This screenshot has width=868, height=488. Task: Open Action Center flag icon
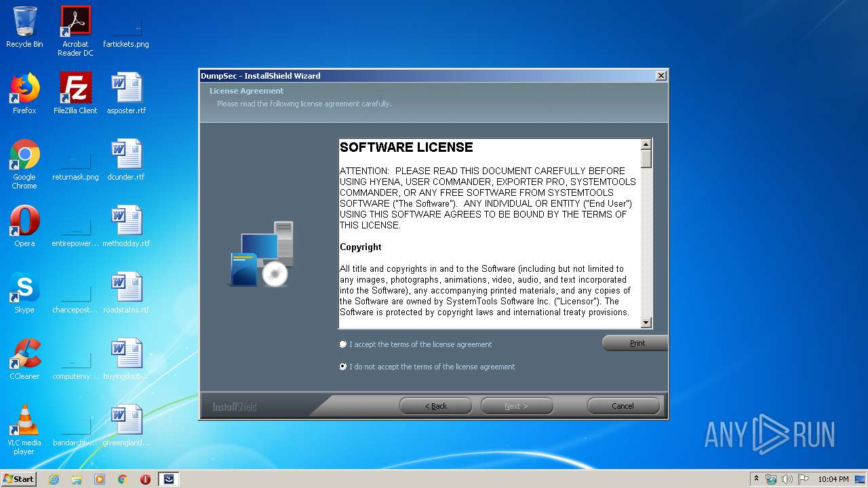[804, 479]
